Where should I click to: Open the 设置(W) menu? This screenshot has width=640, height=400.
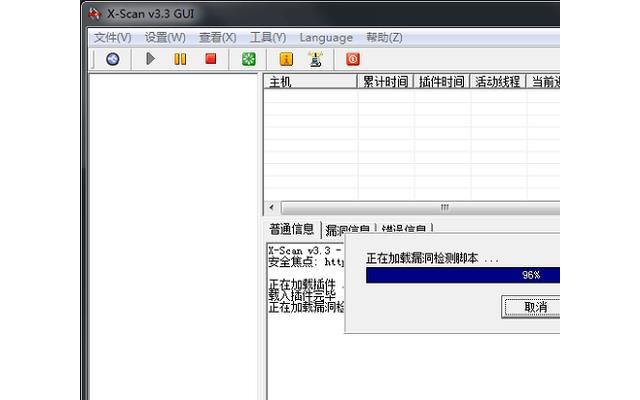(165, 38)
